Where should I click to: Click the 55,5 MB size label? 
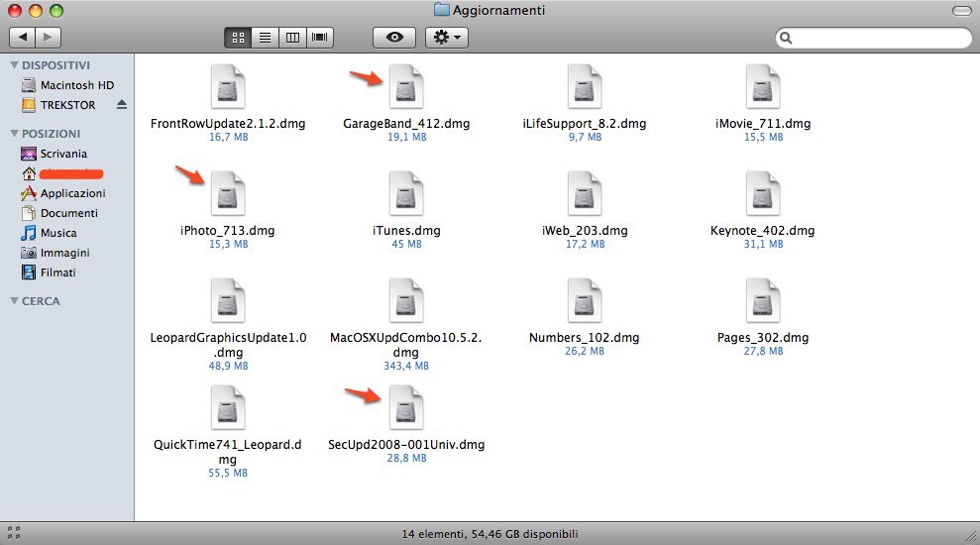tap(228, 473)
